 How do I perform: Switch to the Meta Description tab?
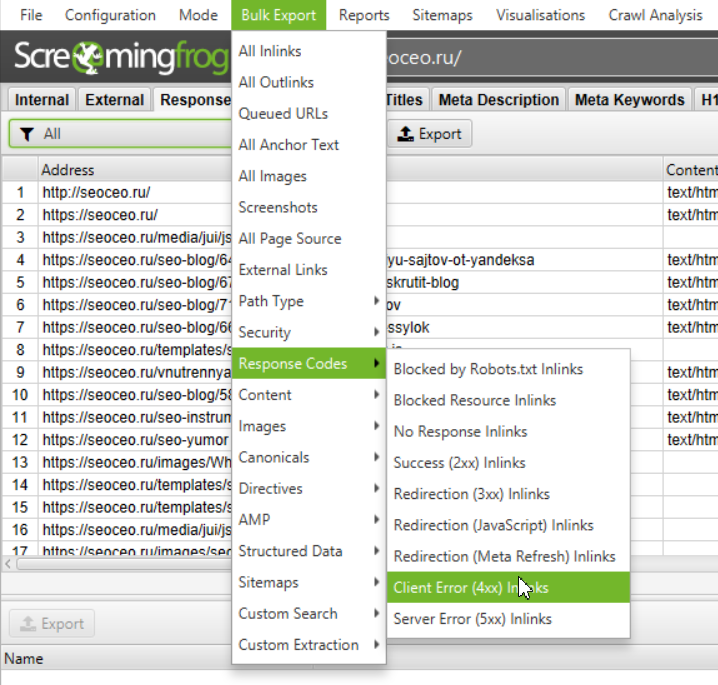pyautogui.click(x=498, y=100)
